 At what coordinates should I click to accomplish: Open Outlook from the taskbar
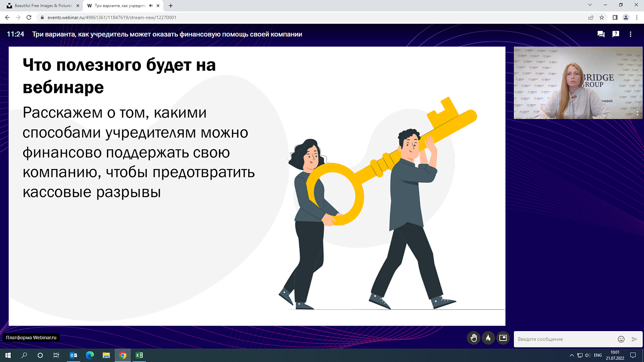tap(73, 355)
